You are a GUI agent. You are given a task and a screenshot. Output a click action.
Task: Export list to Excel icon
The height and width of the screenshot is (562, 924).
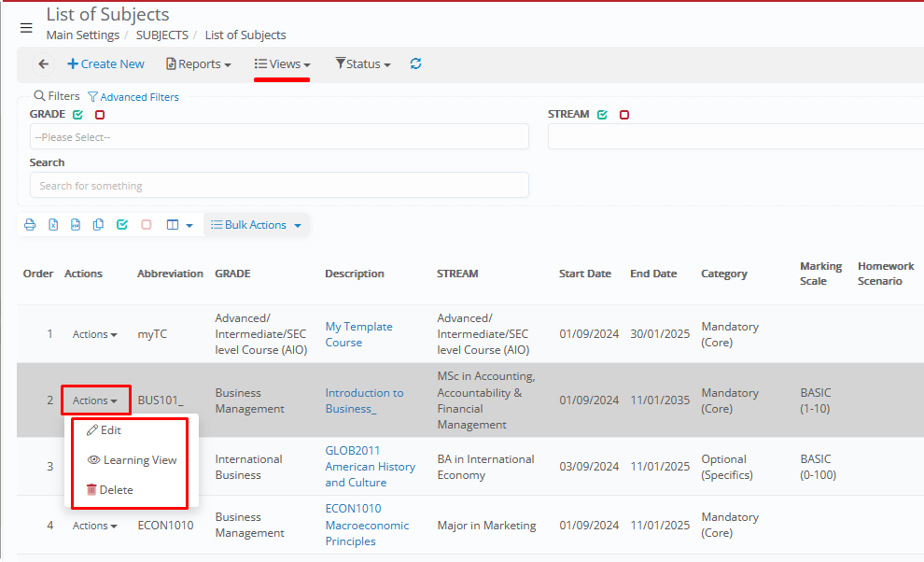(x=53, y=225)
